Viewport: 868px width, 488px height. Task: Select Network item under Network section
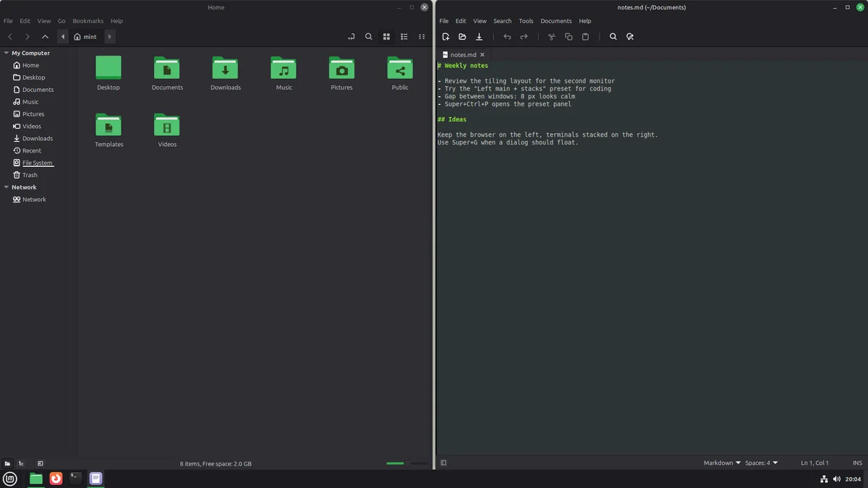pyautogui.click(x=38, y=200)
